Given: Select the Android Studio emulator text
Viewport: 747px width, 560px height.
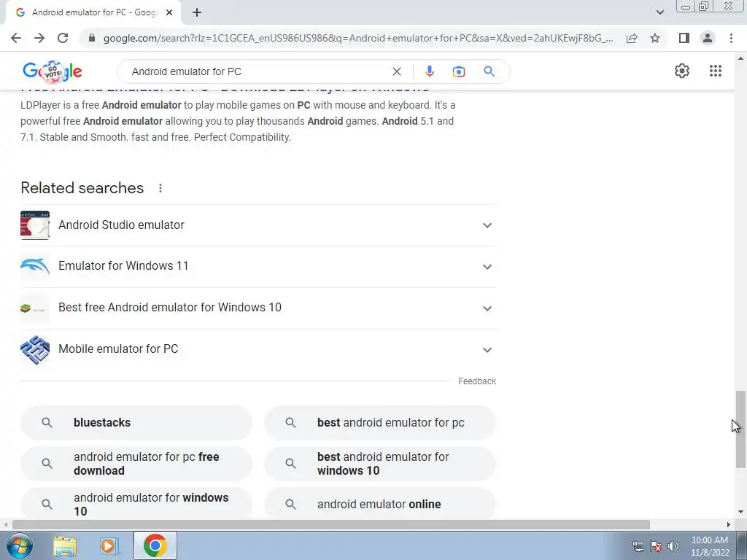Looking at the screenshot, I should (x=121, y=225).
